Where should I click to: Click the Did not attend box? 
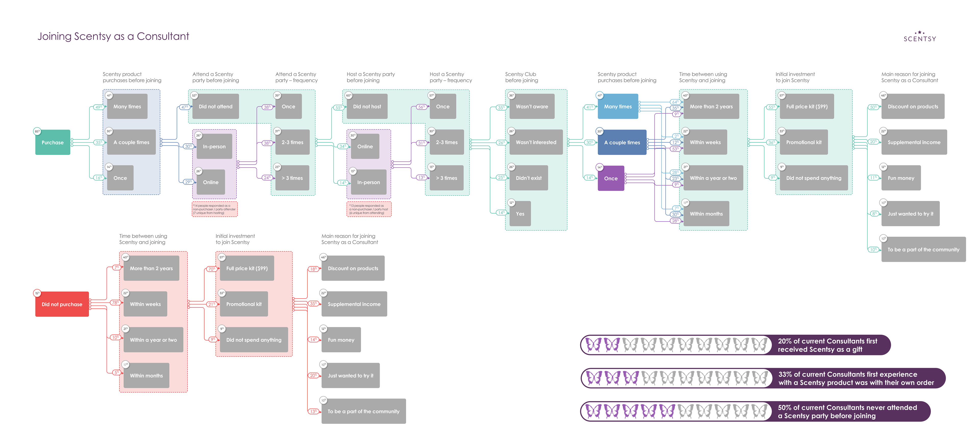(215, 107)
